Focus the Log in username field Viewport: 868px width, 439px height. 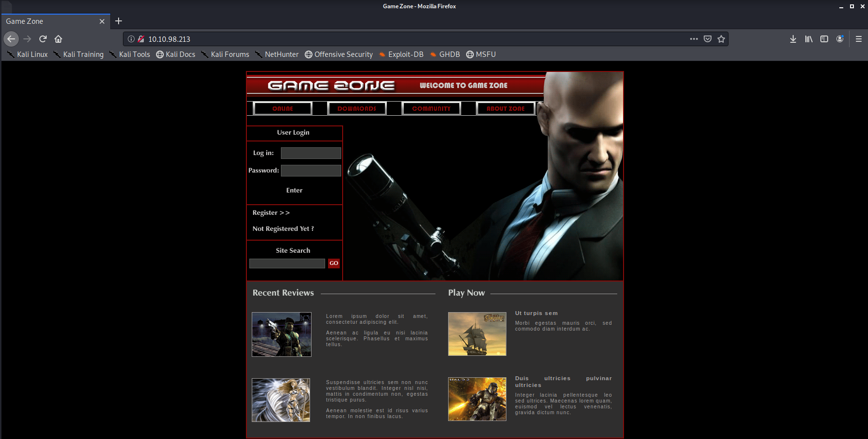(x=311, y=153)
